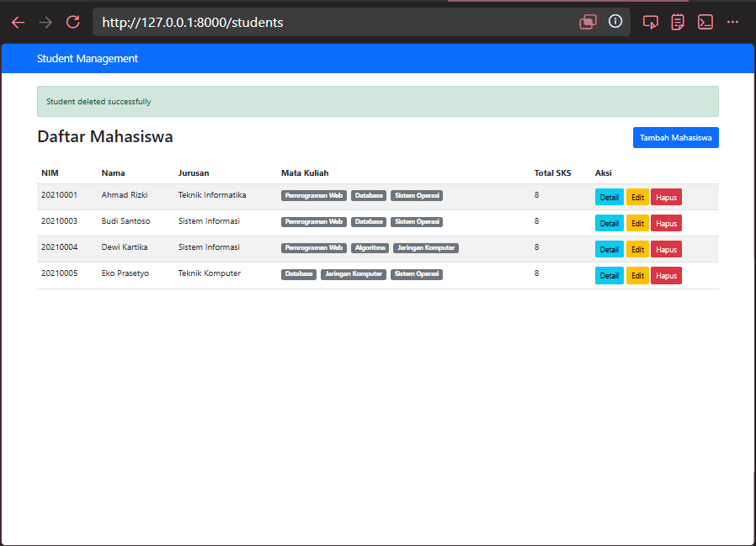Click Pemrograman Web badge in Dewi Kartika's row

(x=314, y=247)
